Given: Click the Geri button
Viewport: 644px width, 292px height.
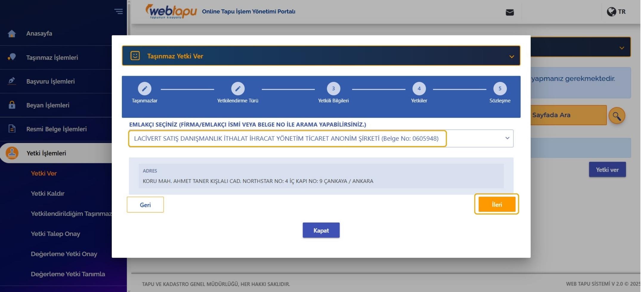Looking at the screenshot, I should coord(145,204).
